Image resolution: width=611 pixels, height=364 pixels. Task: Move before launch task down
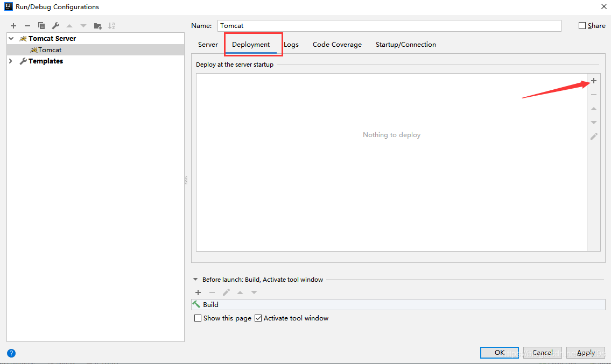coord(254,292)
